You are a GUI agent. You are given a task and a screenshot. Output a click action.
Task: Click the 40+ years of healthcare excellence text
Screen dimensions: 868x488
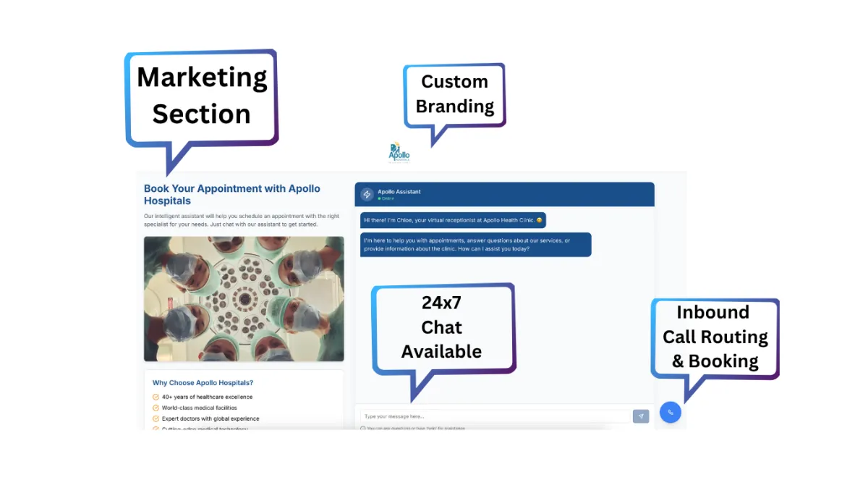pyautogui.click(x=208, y=397)
